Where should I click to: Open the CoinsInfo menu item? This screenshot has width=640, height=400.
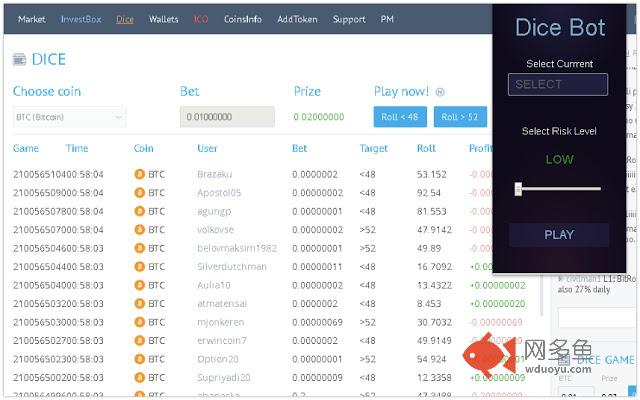[242, 19]
